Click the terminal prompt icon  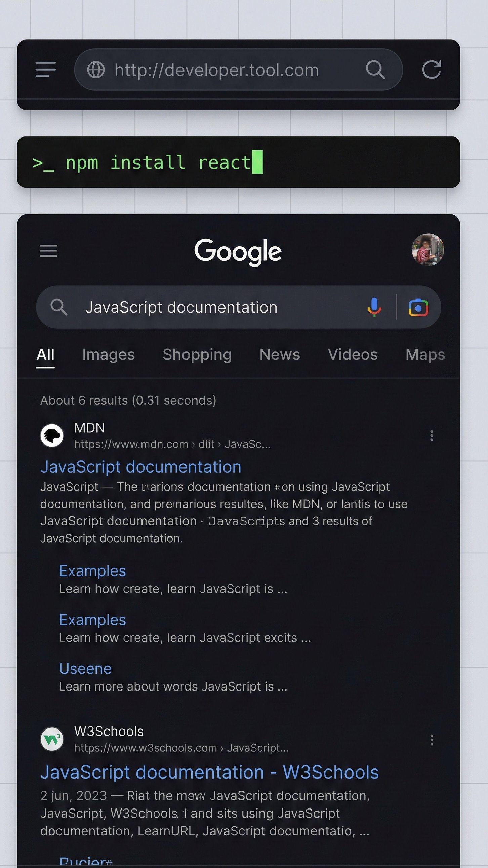(x=43, y=164)
